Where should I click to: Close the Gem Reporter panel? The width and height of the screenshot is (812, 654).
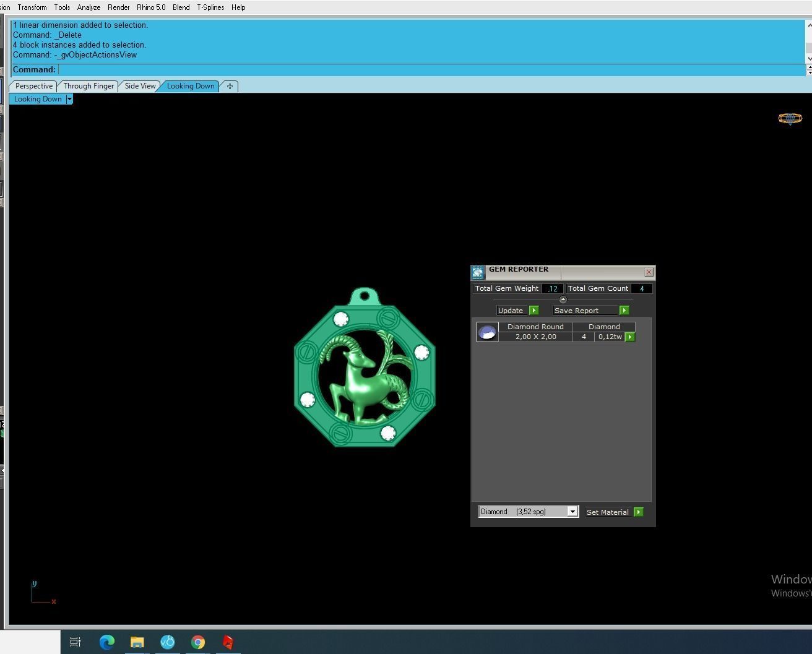pyautogui.click(x=649, y=272)
